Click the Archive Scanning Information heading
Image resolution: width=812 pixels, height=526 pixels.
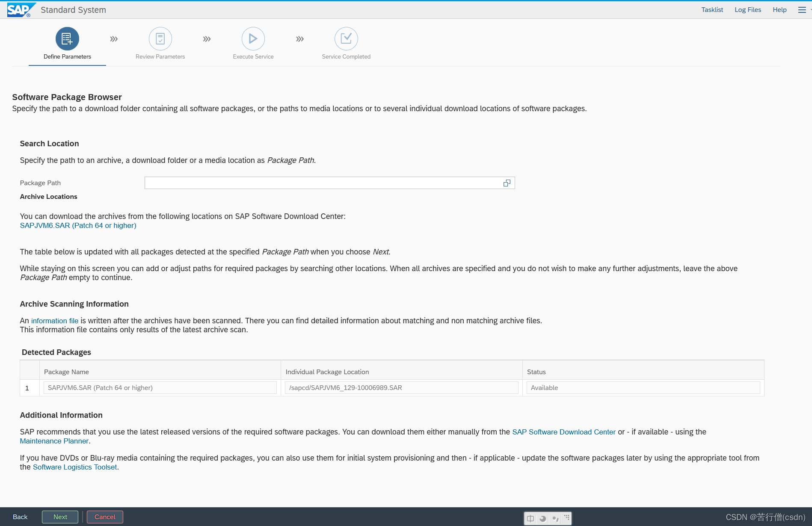tap(74, 304)
